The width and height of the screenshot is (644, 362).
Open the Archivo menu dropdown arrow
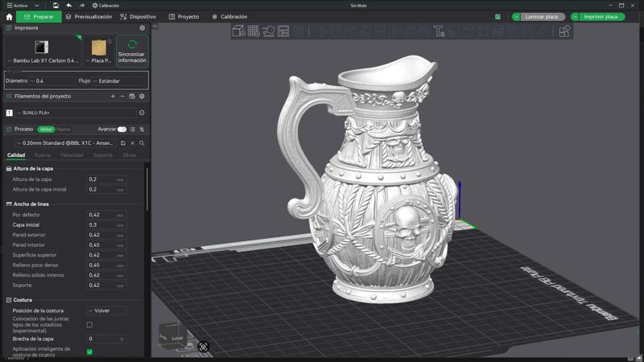coord(36,6)
